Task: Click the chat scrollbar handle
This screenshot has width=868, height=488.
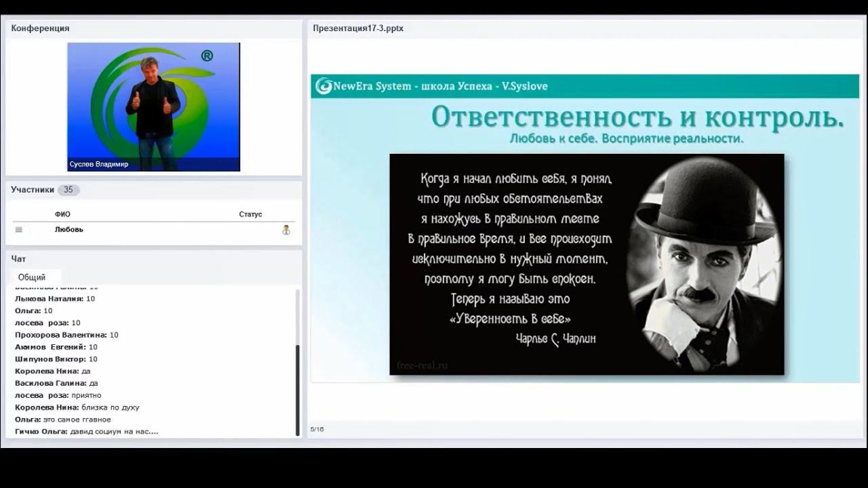Action: (x=297, y=390)
